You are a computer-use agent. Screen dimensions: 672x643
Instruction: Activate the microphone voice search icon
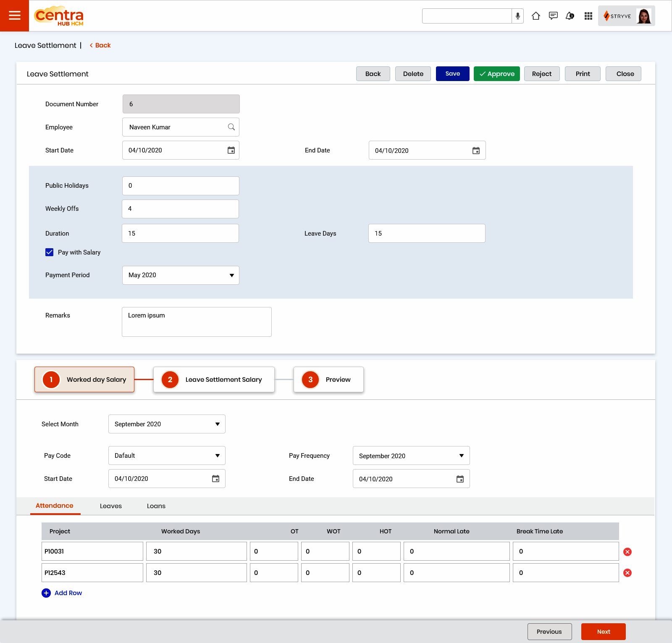(517, 16)
